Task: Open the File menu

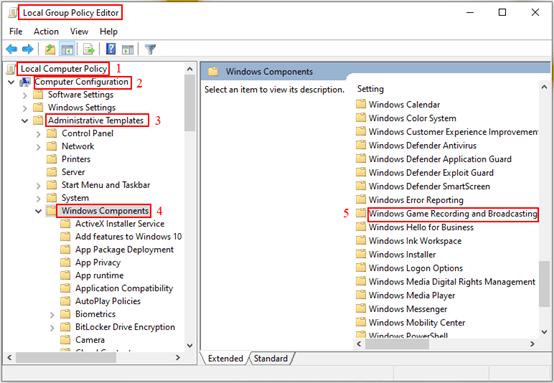Action: (x=16, y=31)
